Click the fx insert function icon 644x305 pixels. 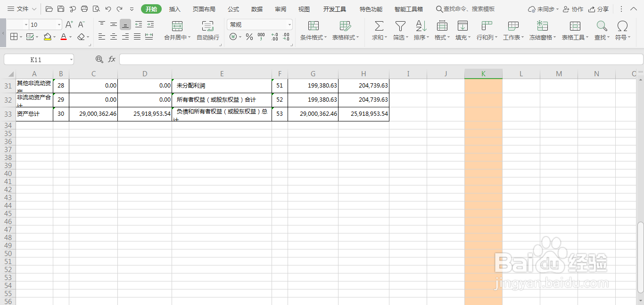pyautogui.click(x=112, y=59)
